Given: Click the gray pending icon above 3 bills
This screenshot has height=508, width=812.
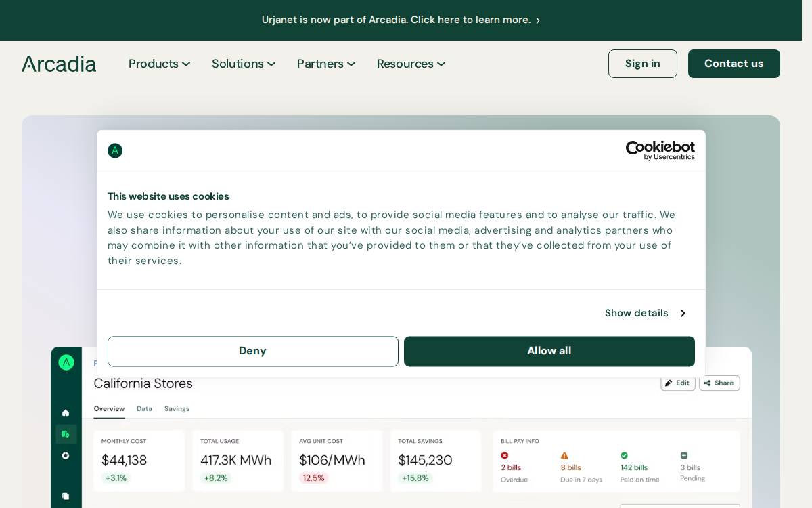Looking at the screenshot, I should (684, 455).
